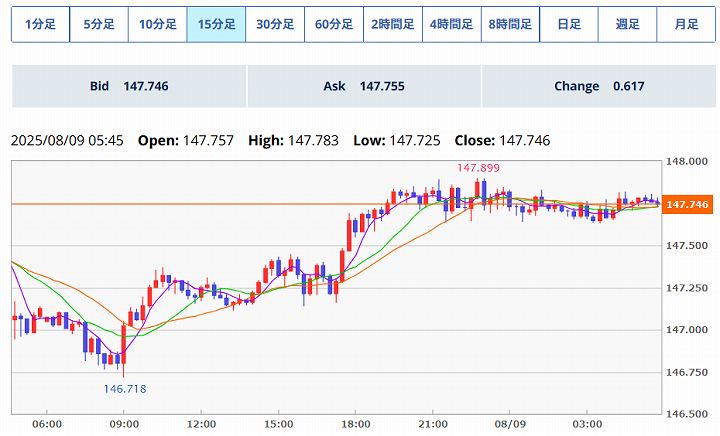Click the Low: 147.725 value

[397, 140]
